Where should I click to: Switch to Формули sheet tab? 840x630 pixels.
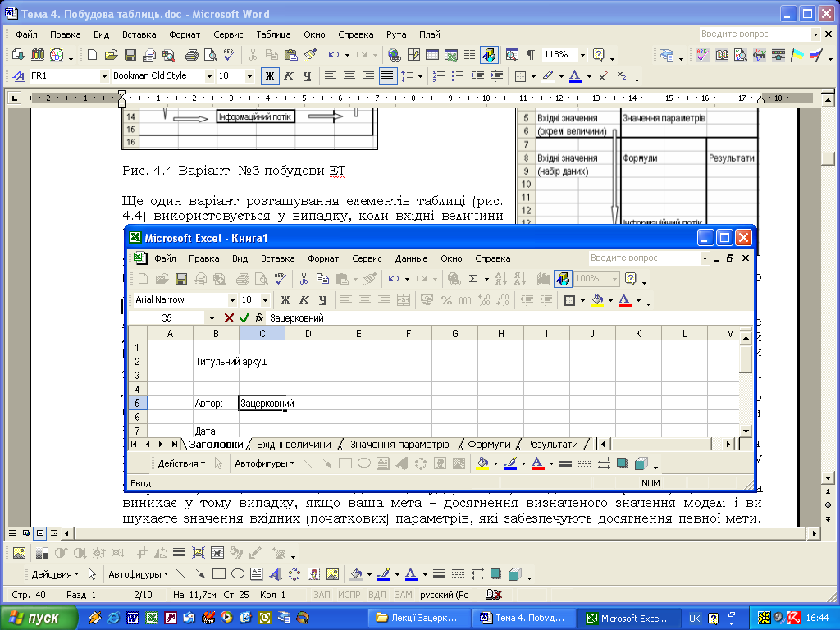pyautogui.click(x=489, y=444)
